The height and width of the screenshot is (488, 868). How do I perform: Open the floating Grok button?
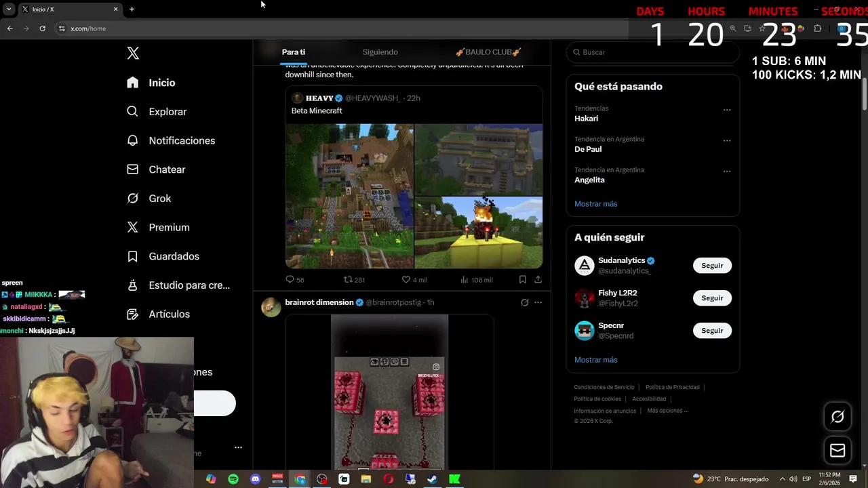click(837, 417)
